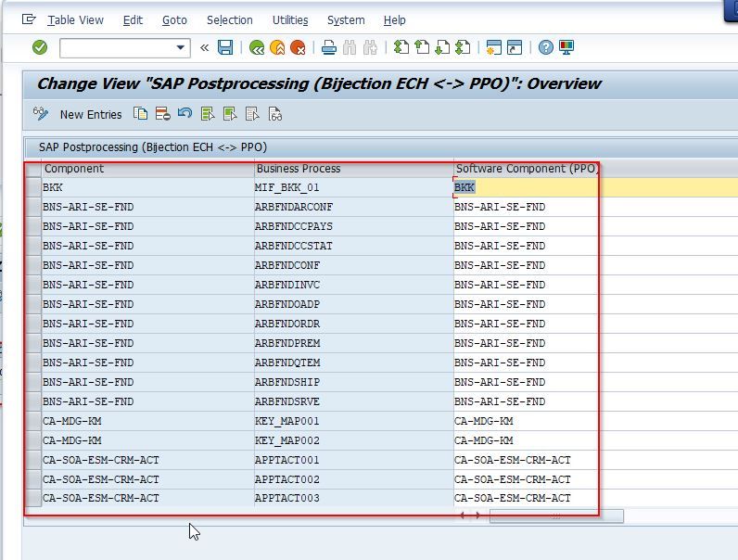Viewport: 738px width, 560px height.
Task: Click the ARBFNDCONF business process cell
Action: (x=354, y=265)
